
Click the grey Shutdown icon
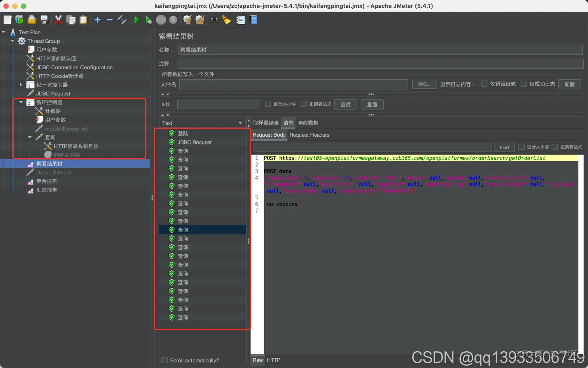pyautogui.click(x=173, y=19)
